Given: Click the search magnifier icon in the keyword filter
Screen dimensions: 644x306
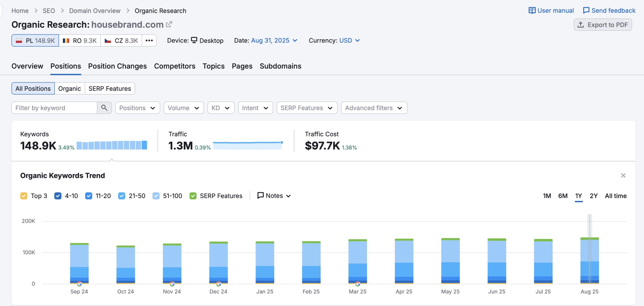Looking at the screenshot, I should tap(104, 108).
